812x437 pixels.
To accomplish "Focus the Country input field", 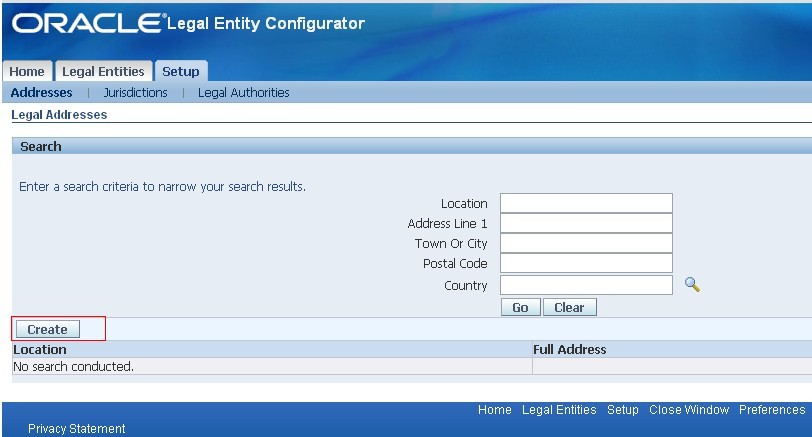I will (x=586, y=285).
